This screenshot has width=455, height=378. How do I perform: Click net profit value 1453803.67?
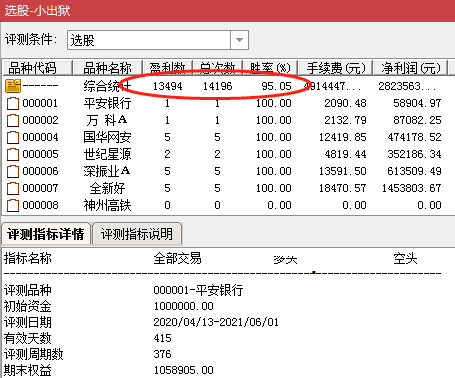[412, 188]
